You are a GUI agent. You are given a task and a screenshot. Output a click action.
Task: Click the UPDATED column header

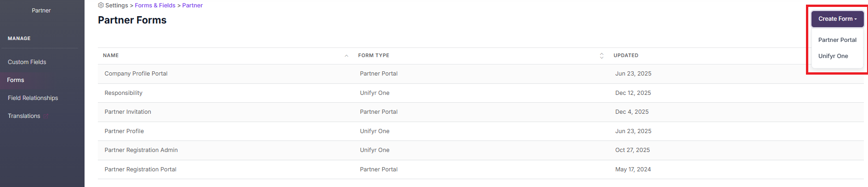click(626, 56)
